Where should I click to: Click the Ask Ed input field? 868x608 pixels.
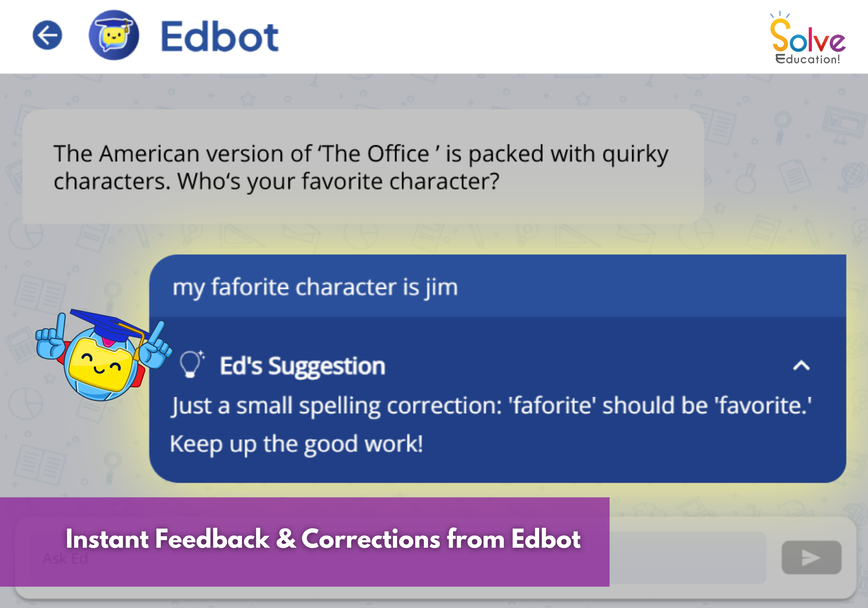click(65, 558)
